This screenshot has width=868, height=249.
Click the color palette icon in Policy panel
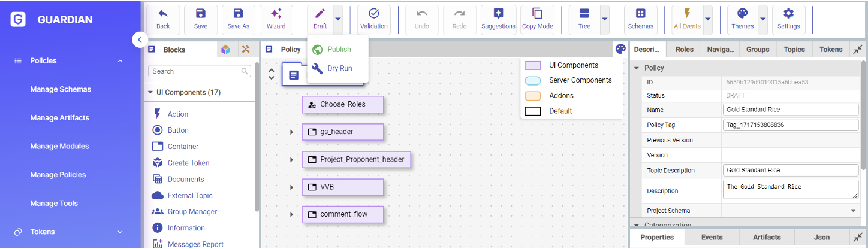point(620,49)
